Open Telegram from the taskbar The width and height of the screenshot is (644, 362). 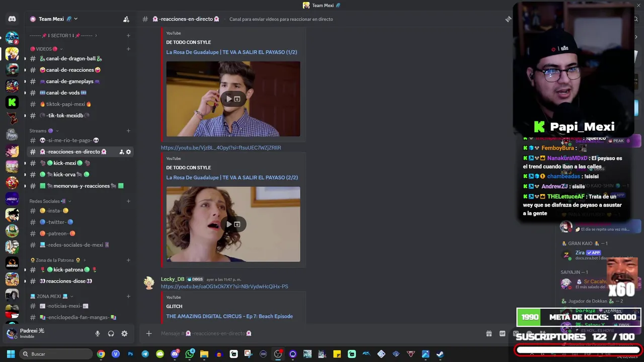(x=145, y=354)
